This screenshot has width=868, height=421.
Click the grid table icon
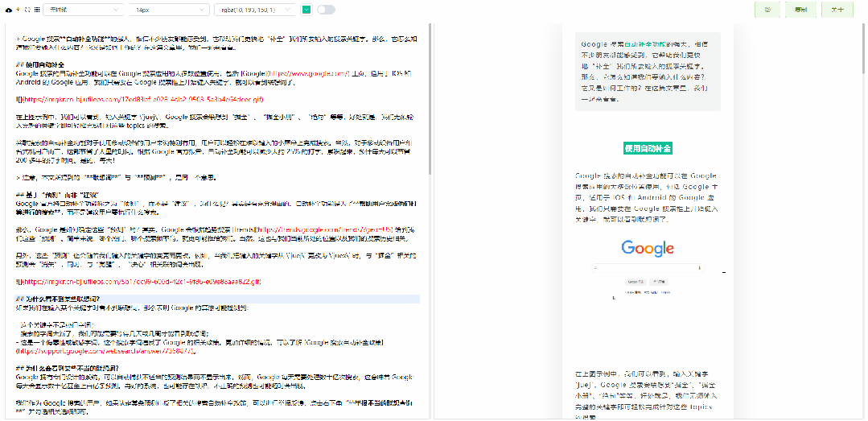(x=36, y=10)
